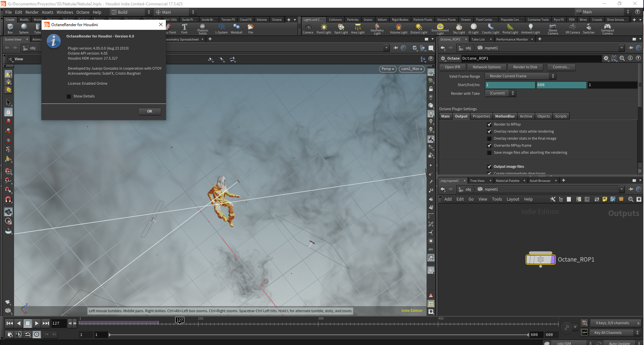Open the Render with Take dropdown

[x=501, y=93]
